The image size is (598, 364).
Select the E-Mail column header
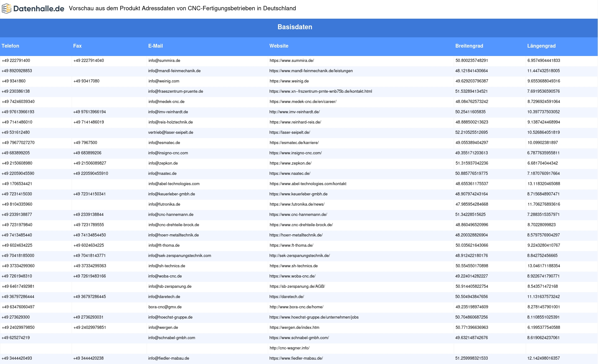point(155,46)
